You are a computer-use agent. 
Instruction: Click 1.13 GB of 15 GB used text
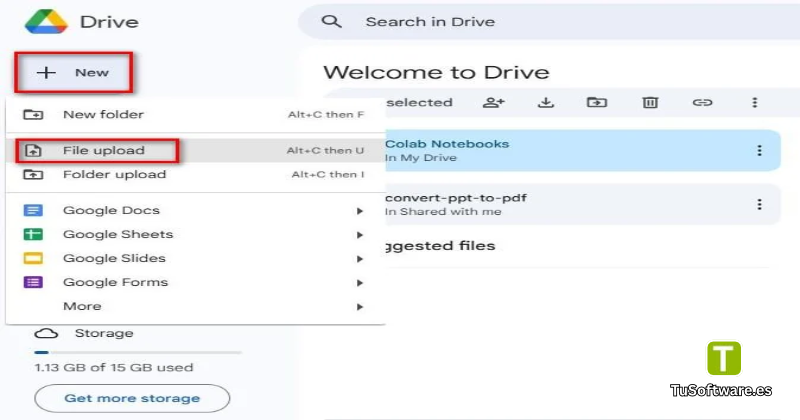(x=114, y=367)
